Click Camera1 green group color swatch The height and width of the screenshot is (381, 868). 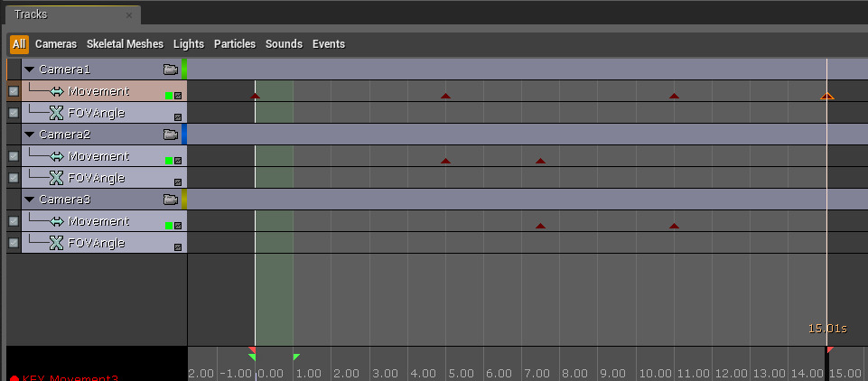click(184, 70)
